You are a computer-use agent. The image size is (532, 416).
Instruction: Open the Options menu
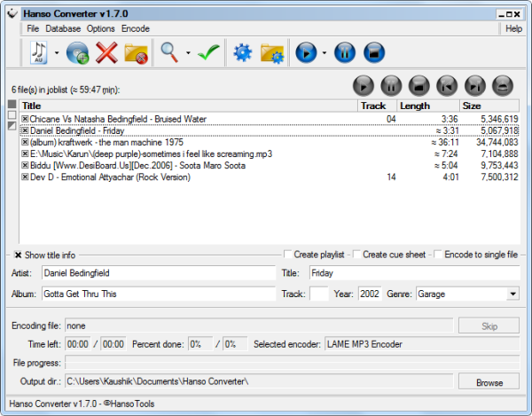click(101, 28)
